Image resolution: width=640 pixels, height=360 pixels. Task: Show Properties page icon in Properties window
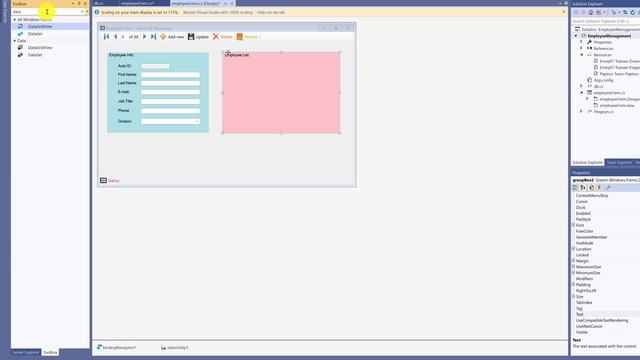coord(591,188)
